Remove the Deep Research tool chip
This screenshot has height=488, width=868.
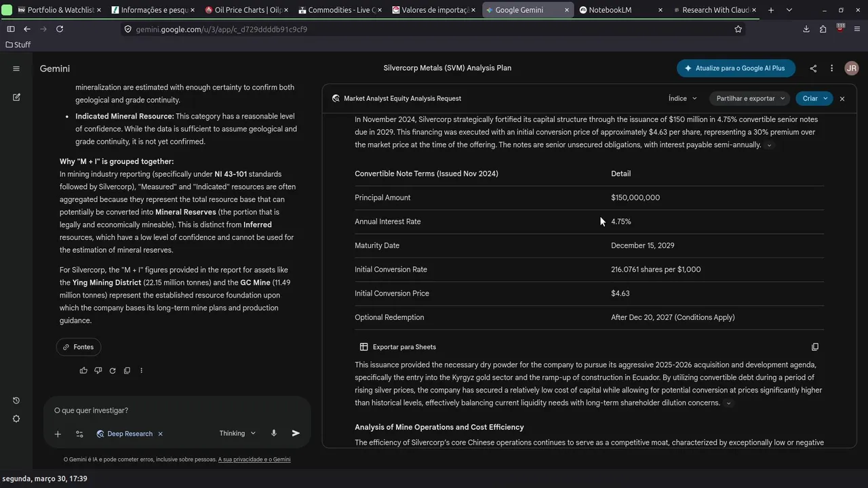(x=161, y=434)
